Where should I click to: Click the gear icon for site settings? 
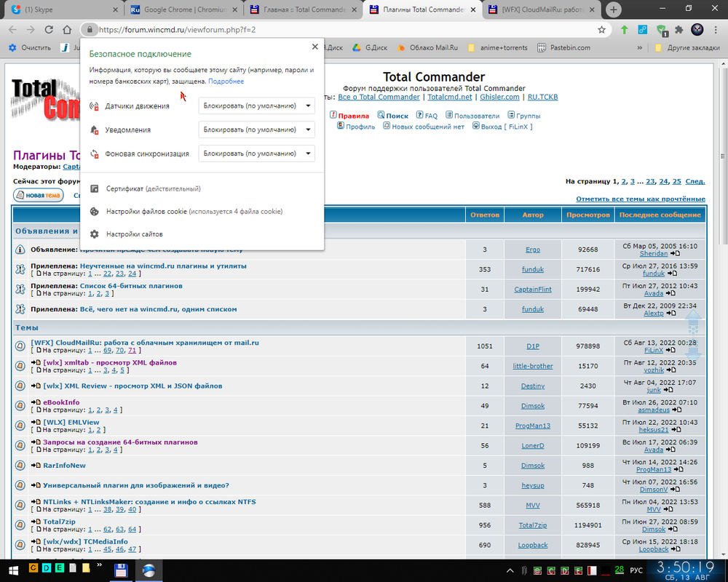pos(94,234)
